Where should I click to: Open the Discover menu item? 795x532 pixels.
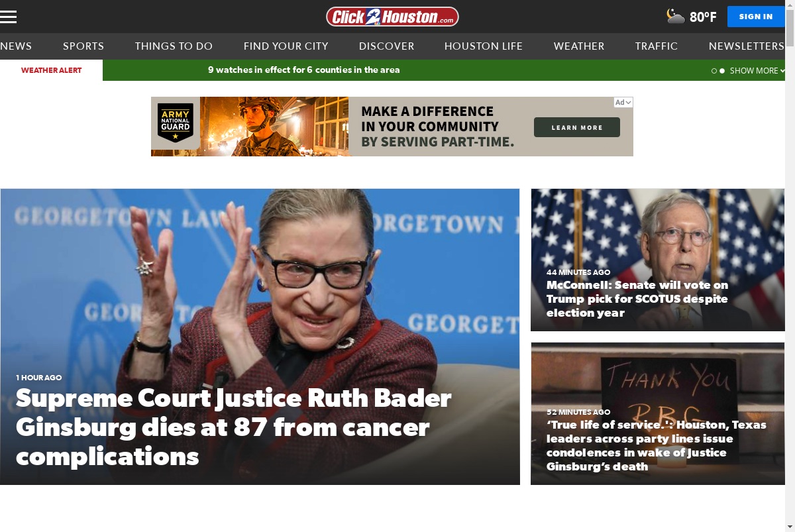[386, 46]
